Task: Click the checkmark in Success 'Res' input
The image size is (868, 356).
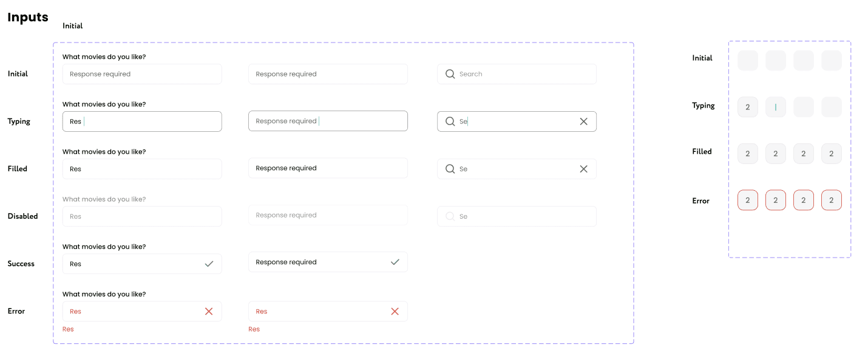Action: pos(209,264)
